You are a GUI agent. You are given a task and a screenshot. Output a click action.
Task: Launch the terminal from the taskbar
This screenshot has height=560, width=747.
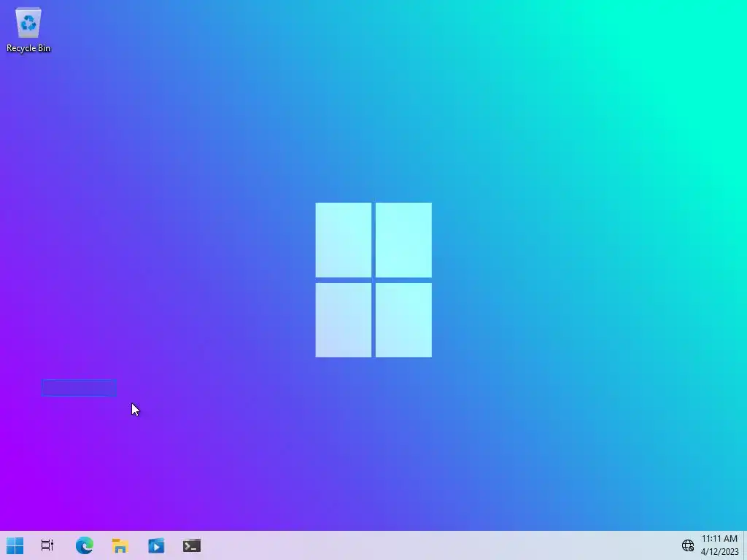192,545
